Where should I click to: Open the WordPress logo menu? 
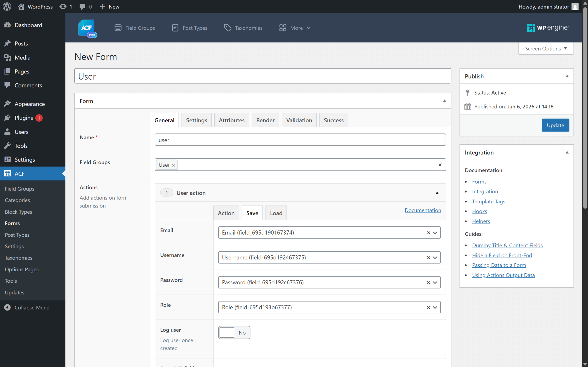7,7
